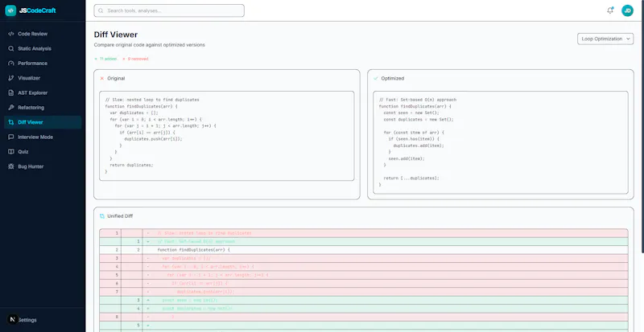Click the Original panel heading

tap(116, 78)
